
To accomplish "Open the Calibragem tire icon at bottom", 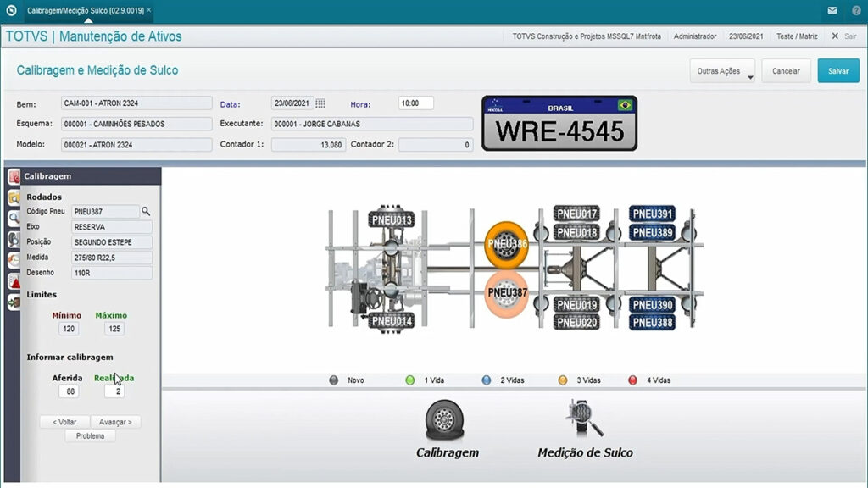I will (445, 420).
